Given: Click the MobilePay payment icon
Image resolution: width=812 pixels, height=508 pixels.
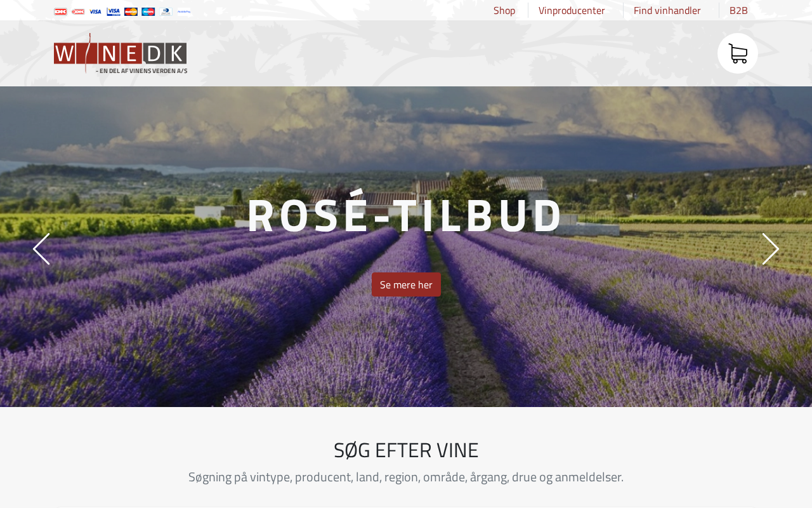Looking at the screenshot, I should coord(184,11).
